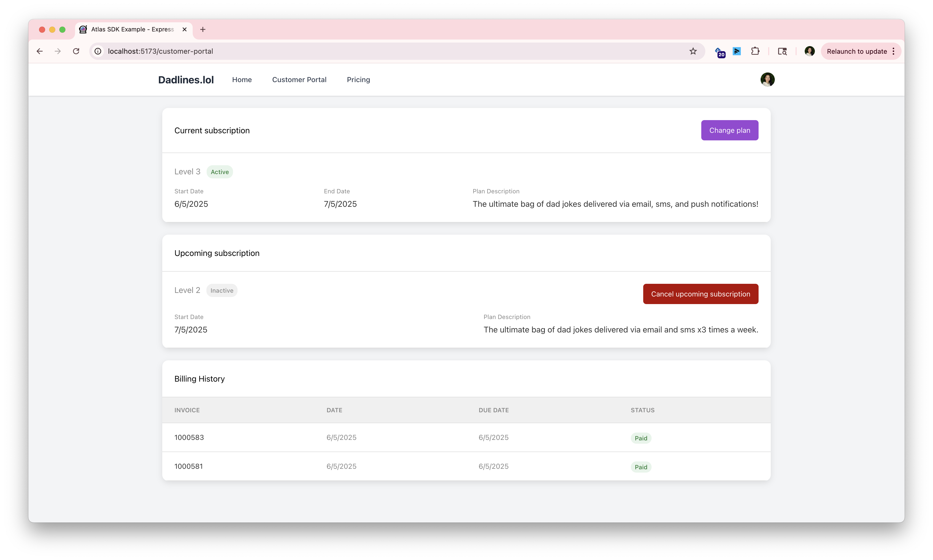
Task: Open the tab search lens icon
Action: click(782, 51)
